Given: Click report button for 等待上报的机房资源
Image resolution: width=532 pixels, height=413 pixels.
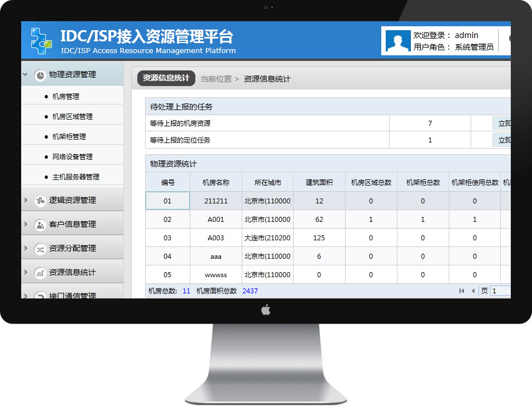Looking at the screenshot, I should coord(501,124).
